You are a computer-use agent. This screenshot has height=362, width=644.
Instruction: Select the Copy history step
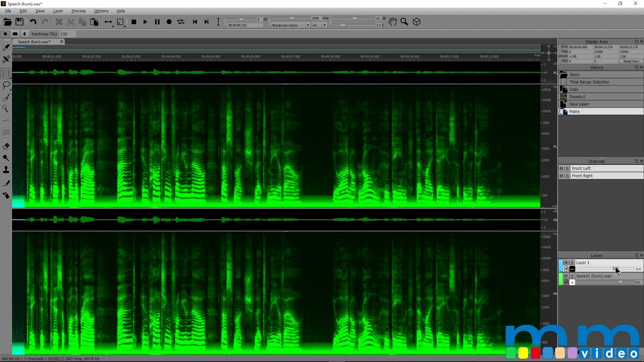601,89
